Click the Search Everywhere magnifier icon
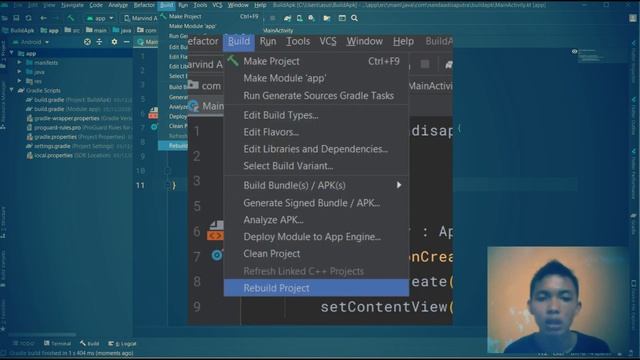This screenshot has width=640, height=360. (354, 18)
